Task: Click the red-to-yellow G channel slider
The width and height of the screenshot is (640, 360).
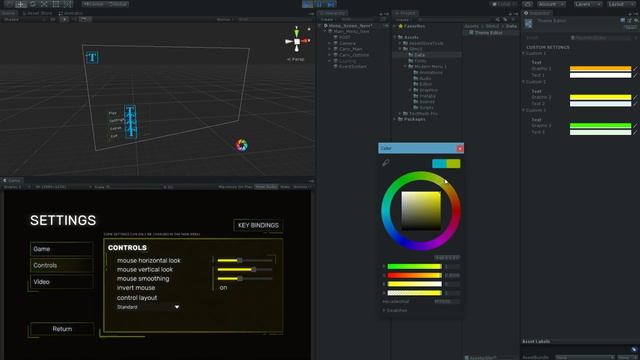Action: [414, 276]
